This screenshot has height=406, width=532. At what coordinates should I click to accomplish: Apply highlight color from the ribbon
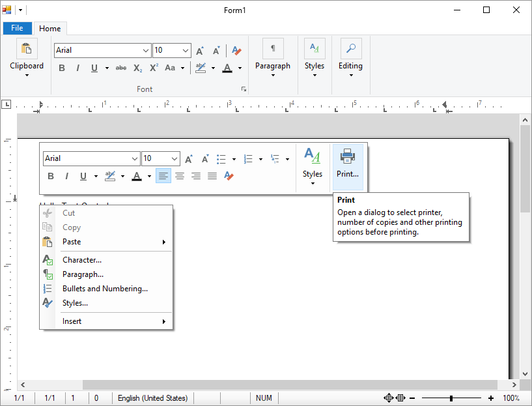201,68
